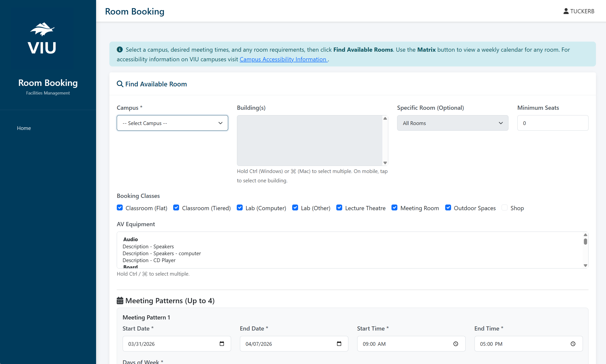Image resolution: width=606 pixels, height=364 pixels.
Task: Click the user icon next to TUCKERB
Action: (566, 11)
